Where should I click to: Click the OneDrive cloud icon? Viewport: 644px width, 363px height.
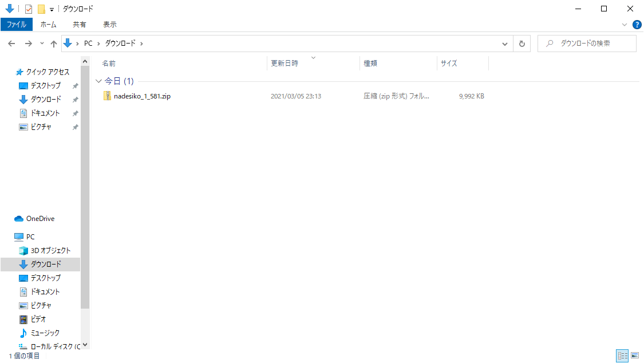point(18,219)
